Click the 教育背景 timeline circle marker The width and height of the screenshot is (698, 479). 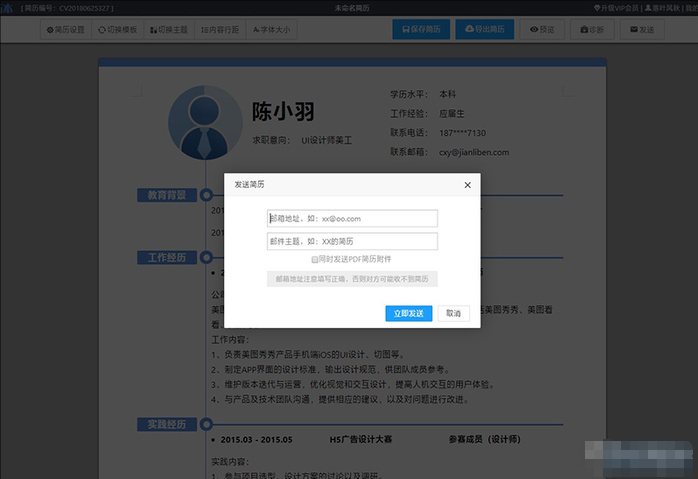point(206,195)
